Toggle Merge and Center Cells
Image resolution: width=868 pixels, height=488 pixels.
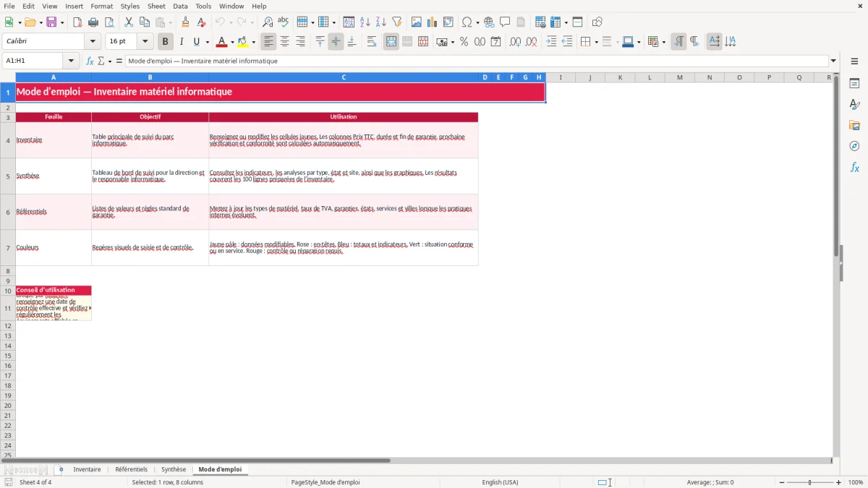[391, 42]
